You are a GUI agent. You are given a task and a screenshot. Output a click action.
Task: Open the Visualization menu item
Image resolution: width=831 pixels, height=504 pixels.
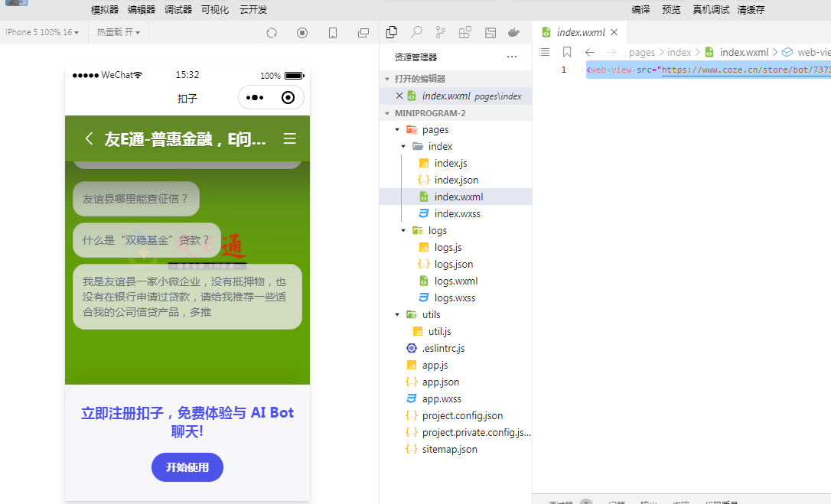[x=215, y=9]
